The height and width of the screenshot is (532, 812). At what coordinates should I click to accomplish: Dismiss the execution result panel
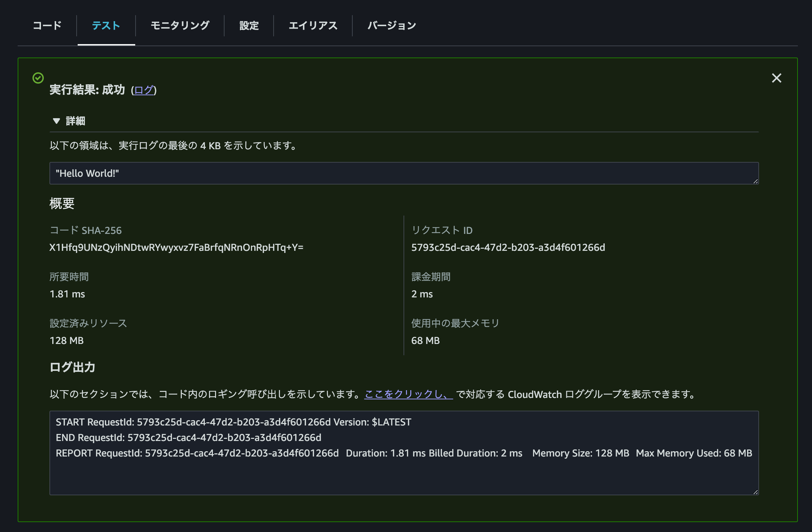click(x=776, y=78)
